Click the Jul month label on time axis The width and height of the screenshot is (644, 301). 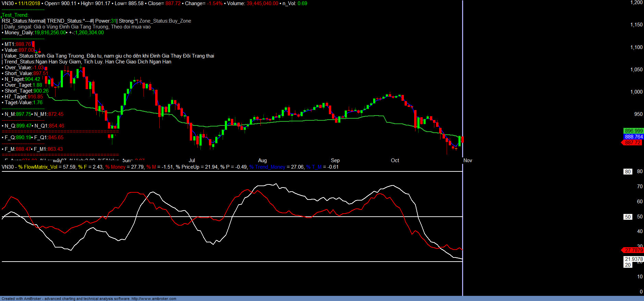pos(192,160)
